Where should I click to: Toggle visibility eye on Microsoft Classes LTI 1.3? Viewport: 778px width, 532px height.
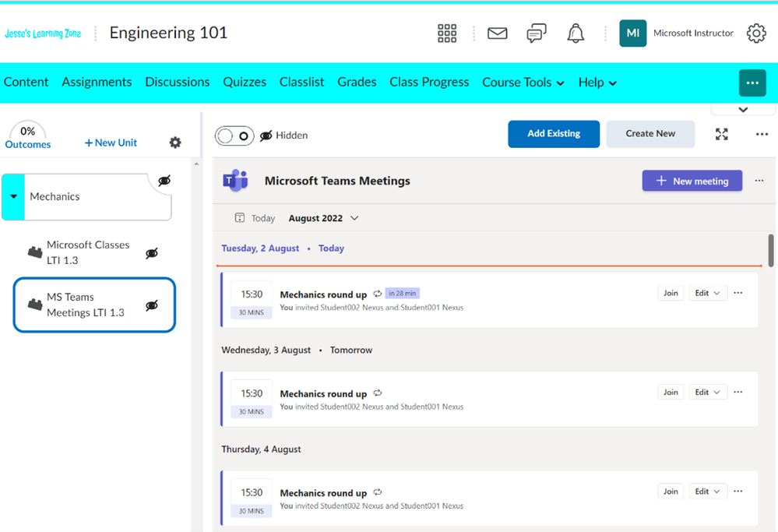coord(152,253)
